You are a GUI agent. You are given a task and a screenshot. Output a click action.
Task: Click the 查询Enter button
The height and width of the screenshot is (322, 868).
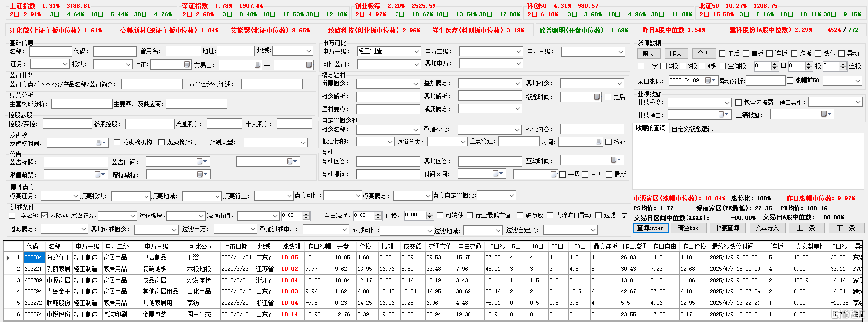point(651,228)
